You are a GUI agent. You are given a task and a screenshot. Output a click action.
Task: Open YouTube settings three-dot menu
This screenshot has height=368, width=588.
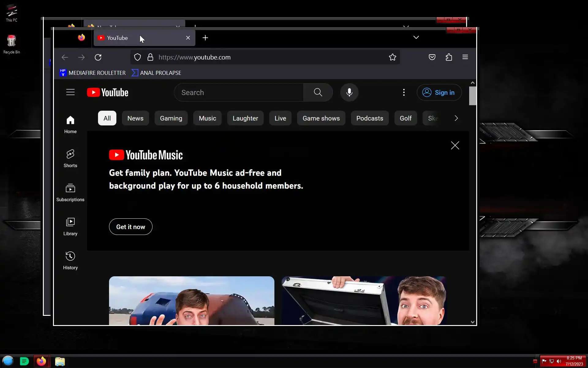pyautogui.click(x=404, y=92)
